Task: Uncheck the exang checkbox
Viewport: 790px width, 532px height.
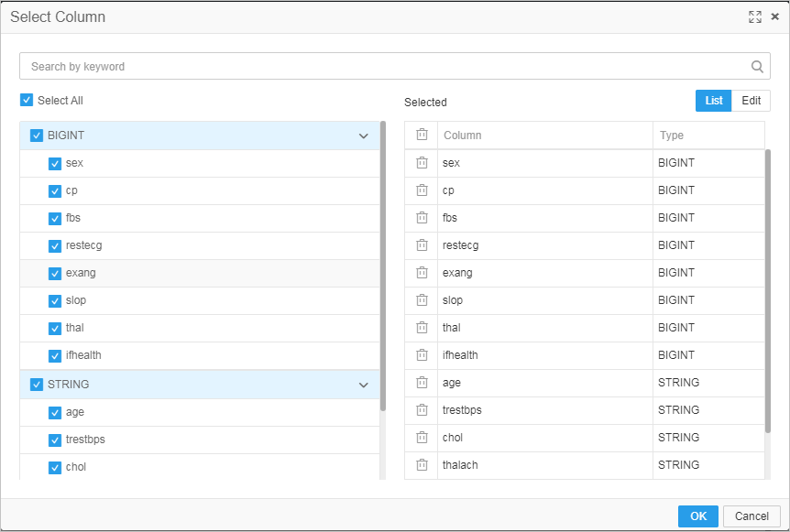Action: [x=54, y=273]
